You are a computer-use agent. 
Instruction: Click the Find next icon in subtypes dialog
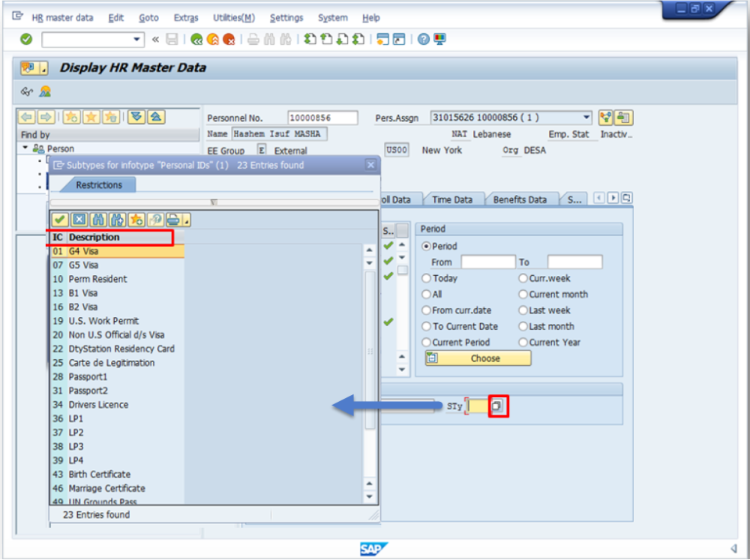coord(117,220)
